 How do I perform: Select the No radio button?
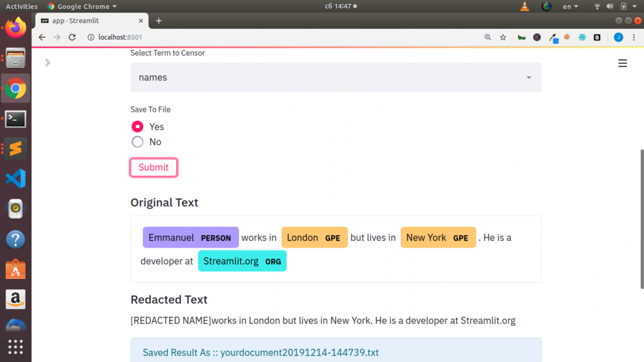click(137, 141)
